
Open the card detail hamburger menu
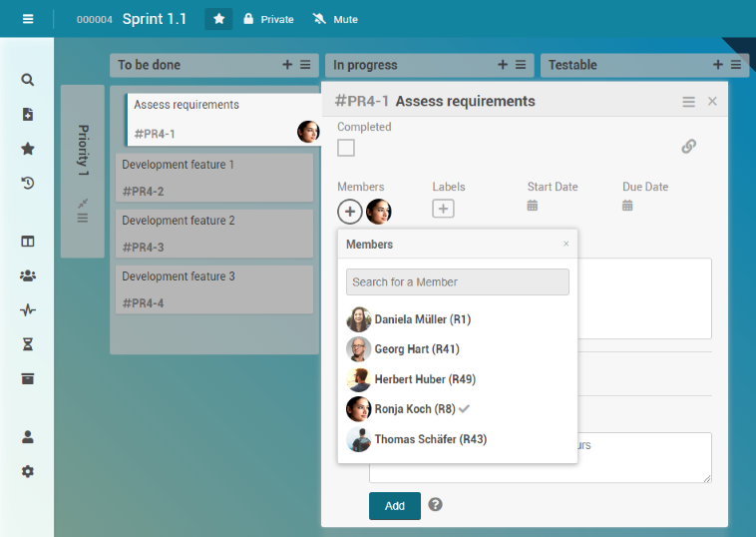688,102
